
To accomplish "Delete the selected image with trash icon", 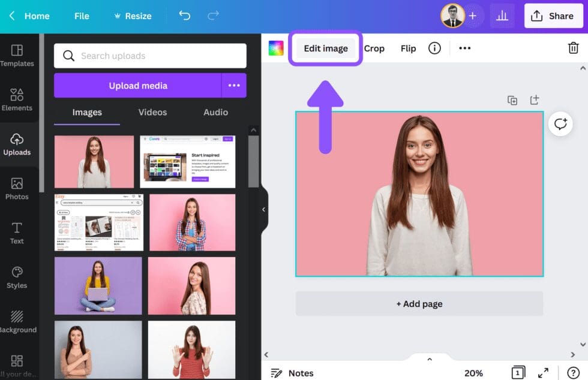I will 573,48.
